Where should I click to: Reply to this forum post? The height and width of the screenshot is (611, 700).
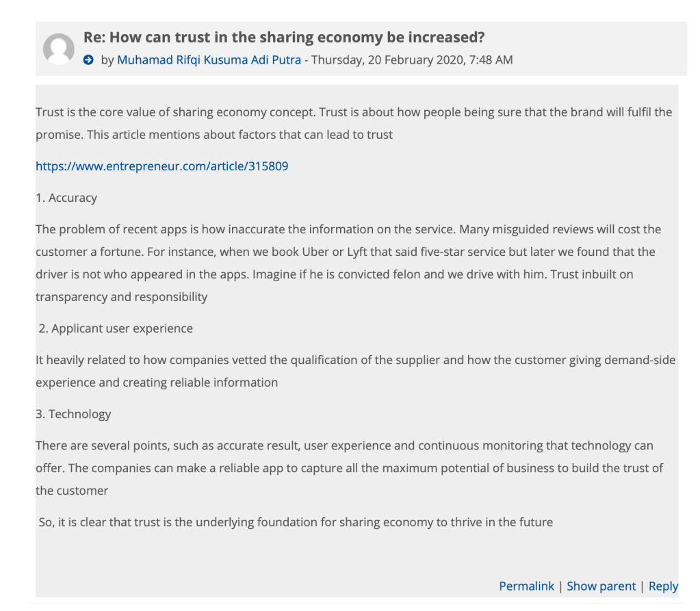click(663, 586)
